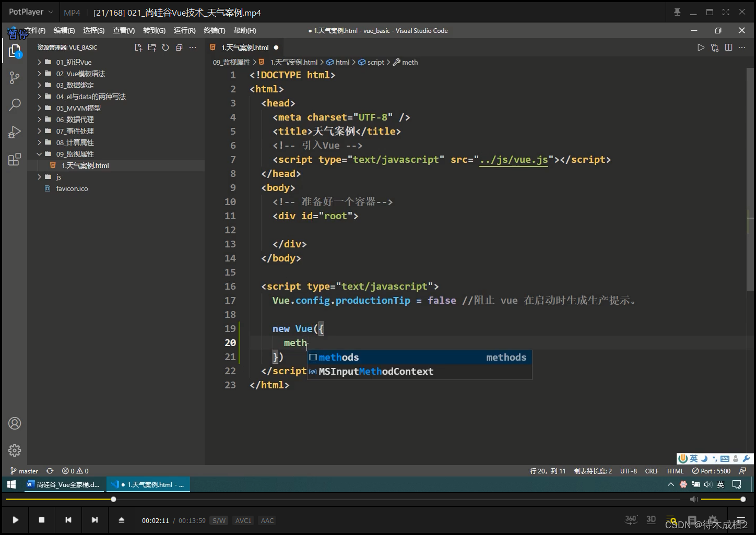Expand the 06_数据代理 folder
Image resolution: width=756 pixels, height=535 pixels.
pos(116,120)
